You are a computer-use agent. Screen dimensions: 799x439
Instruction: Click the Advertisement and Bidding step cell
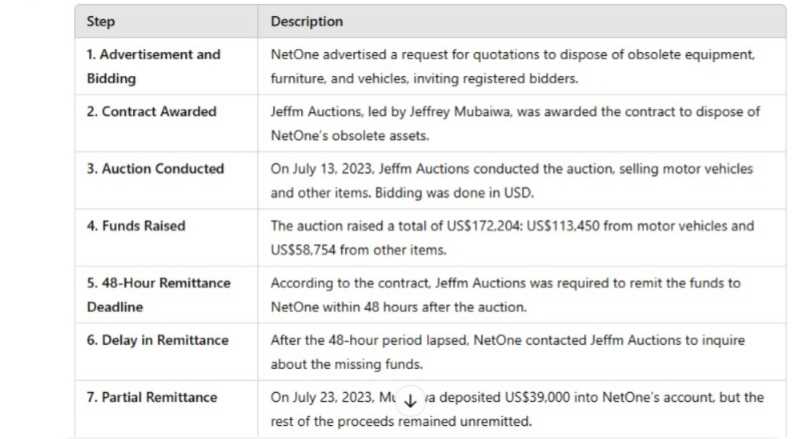pyautogui.click(x=167, y=66)
